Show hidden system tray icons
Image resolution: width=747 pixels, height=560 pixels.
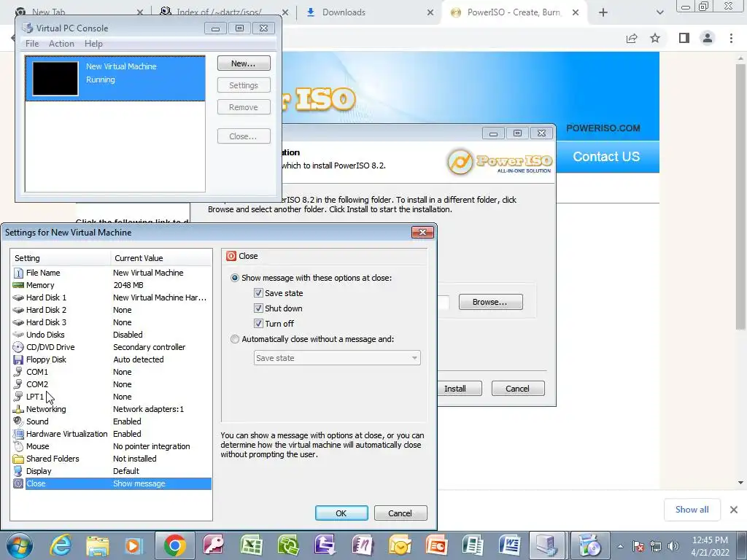(620, 546)
